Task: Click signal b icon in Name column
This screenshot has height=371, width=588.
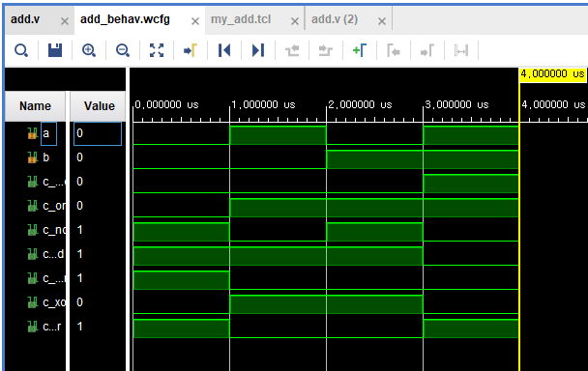Action: point(33,157)
